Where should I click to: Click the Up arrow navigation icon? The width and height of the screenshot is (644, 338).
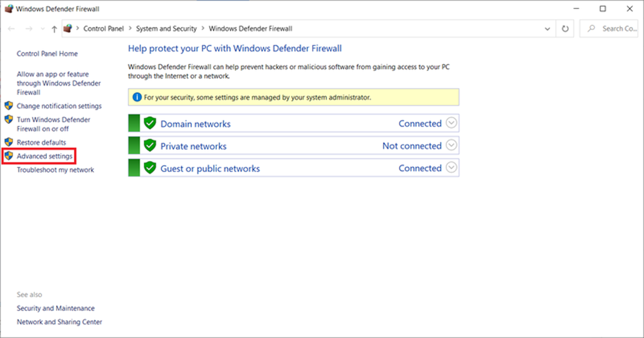(54, 28)
